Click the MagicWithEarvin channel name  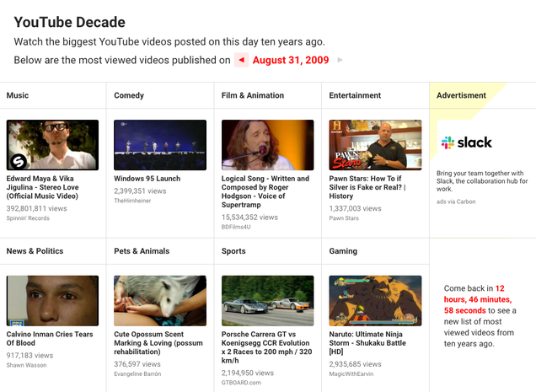pos(351,373)
